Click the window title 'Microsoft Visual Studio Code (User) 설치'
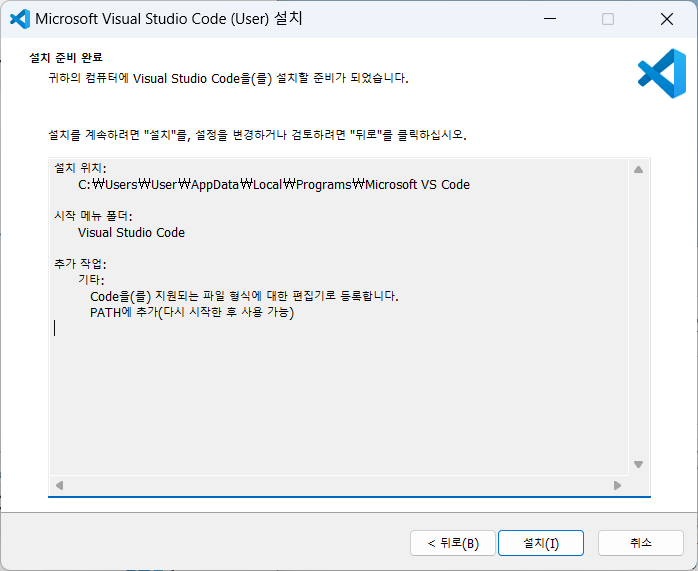This screenshot has width=698, height=571. click(169, 19)
